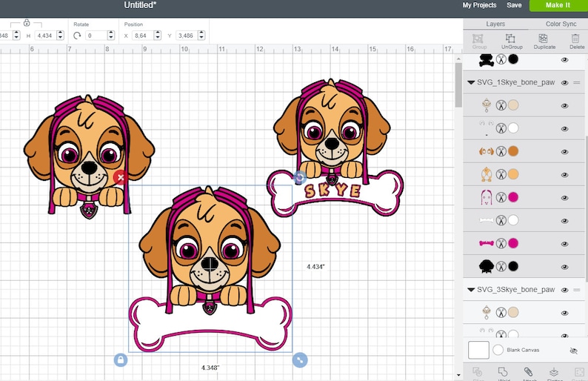Viewport: 588px width, 381px height.
Task: Show the Blank Canvas with its crossed eye
Action: click(573, 351)
